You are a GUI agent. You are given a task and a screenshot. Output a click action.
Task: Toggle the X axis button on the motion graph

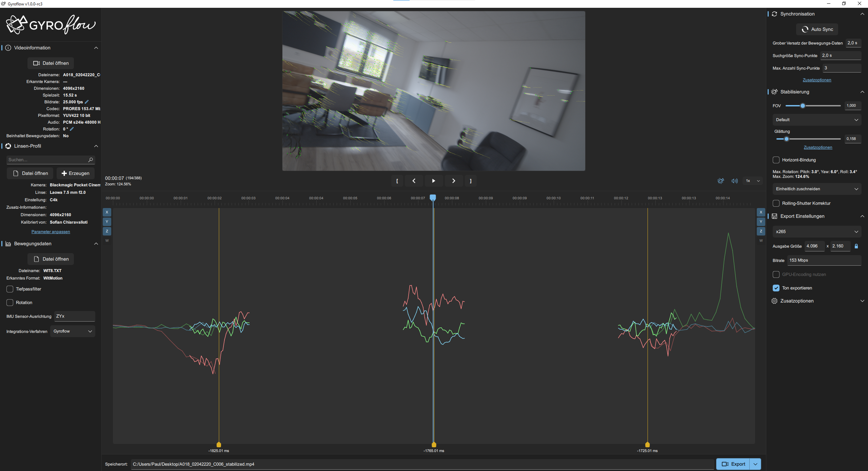(107, 212)
